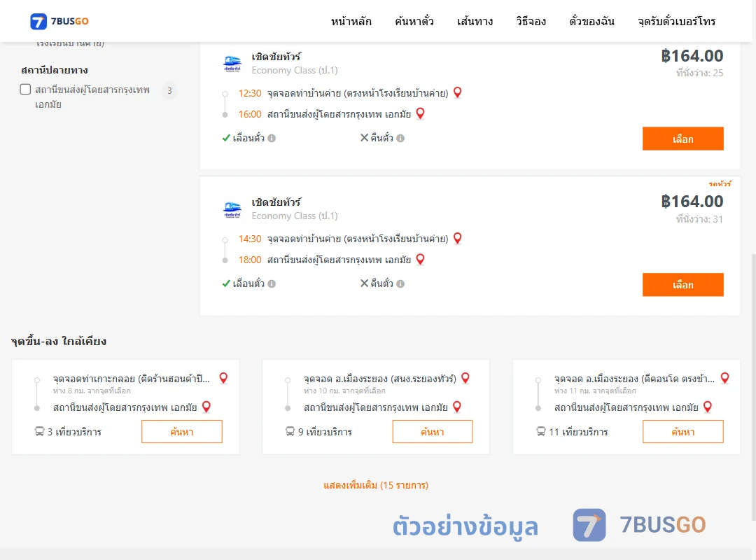Select the 12:30 trip with เลือก button
The width and height of the screenshot is (756, 560).
coord(682,139)
